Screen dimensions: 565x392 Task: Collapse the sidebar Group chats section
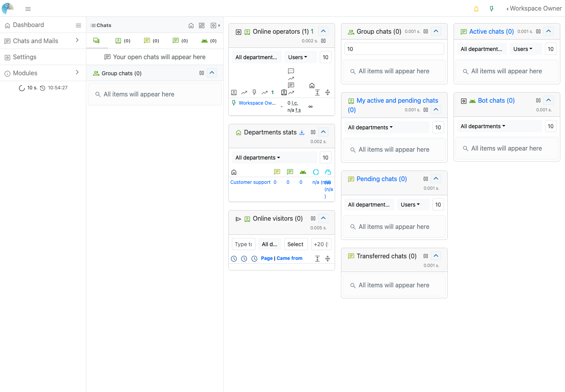212,73
